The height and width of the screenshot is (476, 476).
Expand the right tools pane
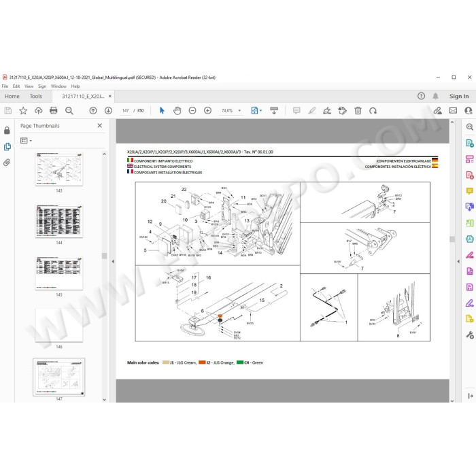coord(471,396)
